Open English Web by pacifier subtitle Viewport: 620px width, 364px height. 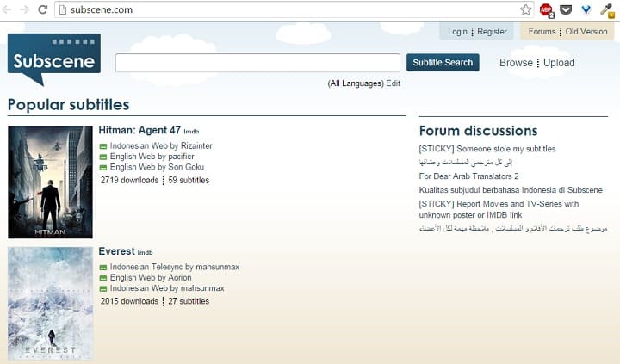click(152, 157)
